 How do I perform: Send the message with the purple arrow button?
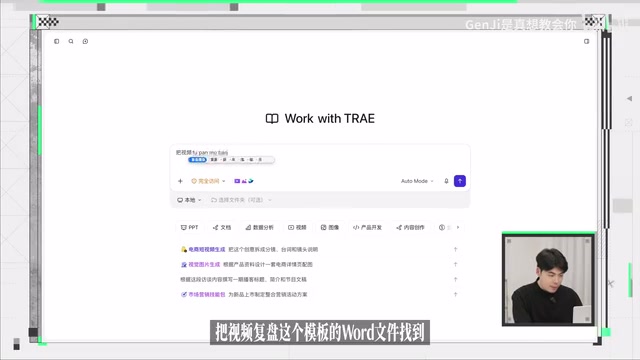tap(460, 181)
